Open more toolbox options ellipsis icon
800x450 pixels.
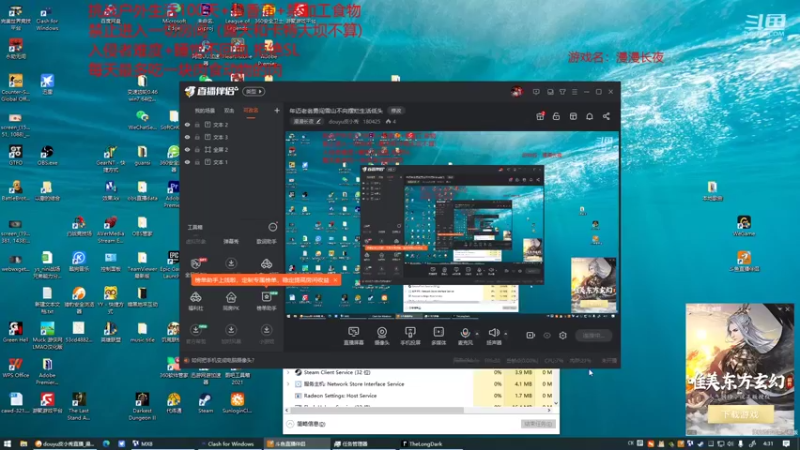coord(273,227)
